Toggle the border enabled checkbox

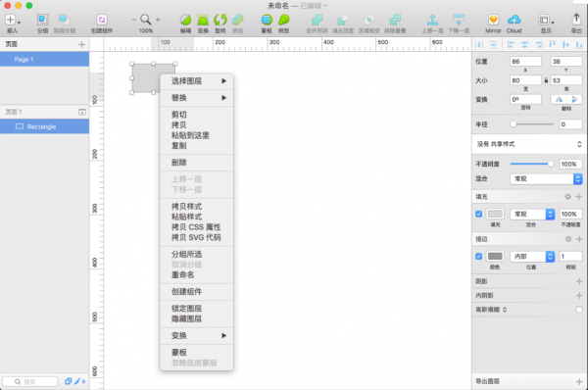[x=478, y=257]
